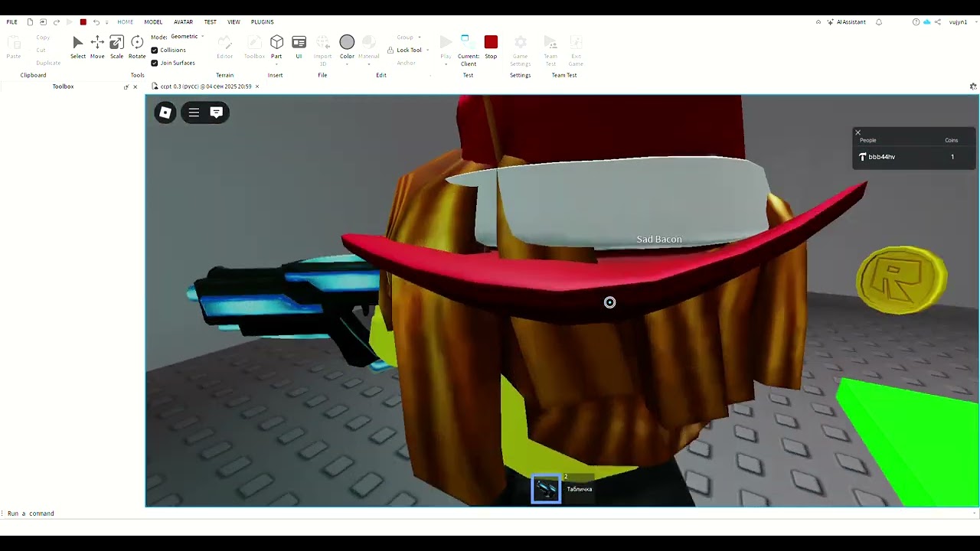Open the in-game chat bubble
The height and width of the screenshot is (551, 980).
(216, 112)
